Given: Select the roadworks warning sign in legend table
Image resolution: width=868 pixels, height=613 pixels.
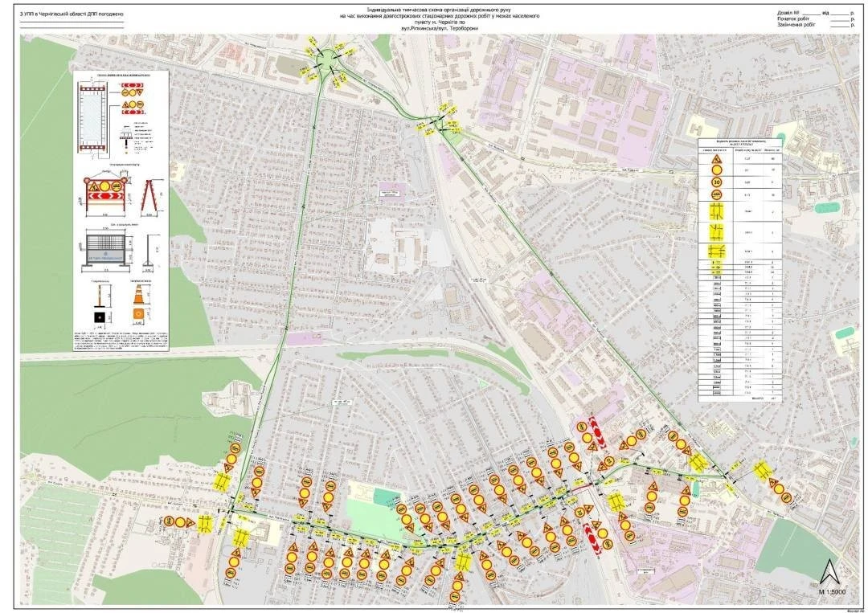Looking at the screenshot, I should [x=717, y=158].
